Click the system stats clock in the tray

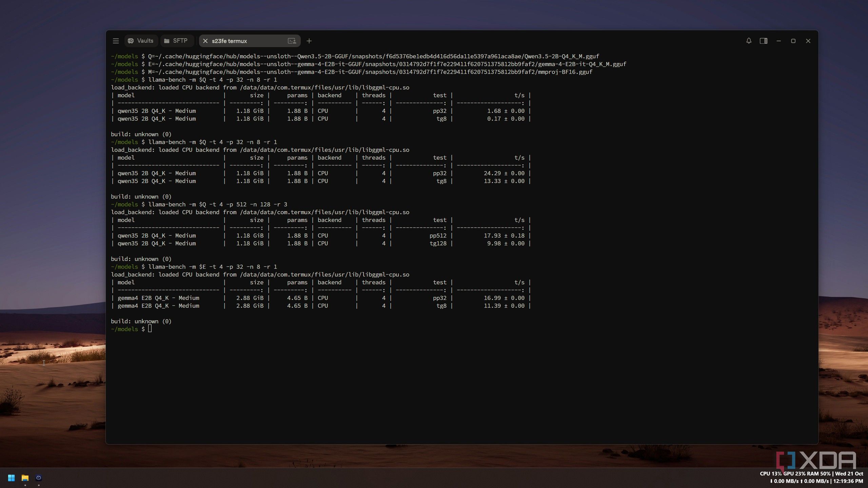(x=811, y=477)
